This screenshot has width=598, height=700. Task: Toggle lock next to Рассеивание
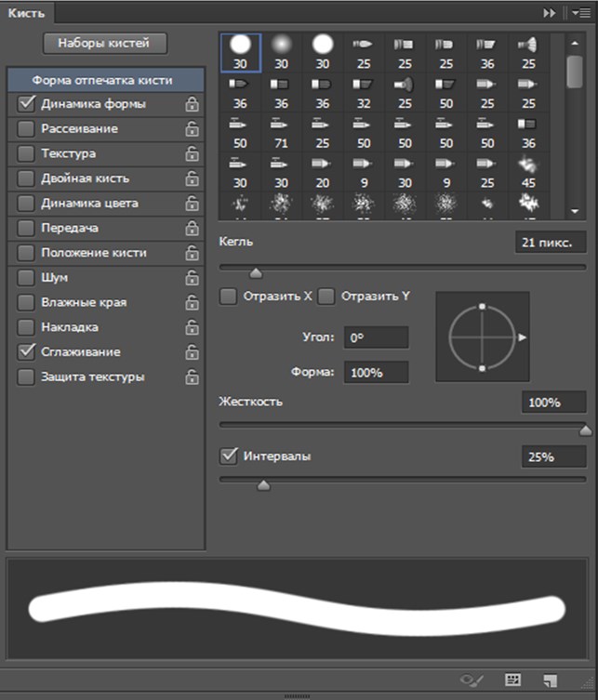point(192,129)
